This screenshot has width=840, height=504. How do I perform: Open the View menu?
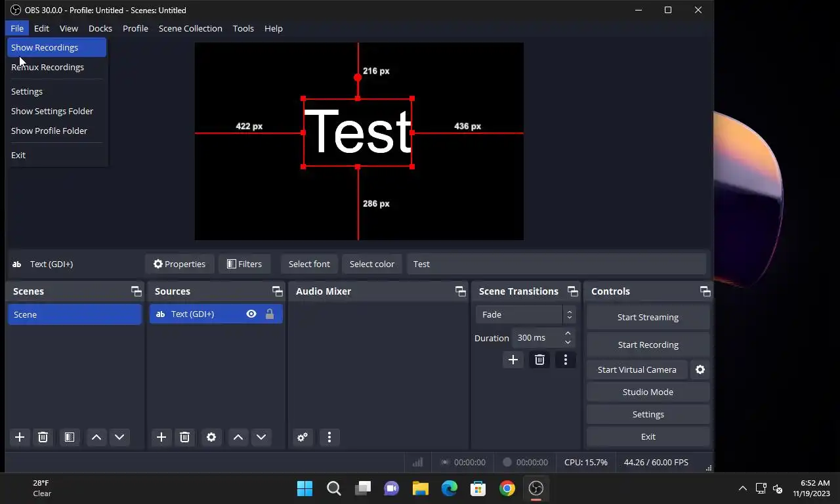(x=69, y=28)
